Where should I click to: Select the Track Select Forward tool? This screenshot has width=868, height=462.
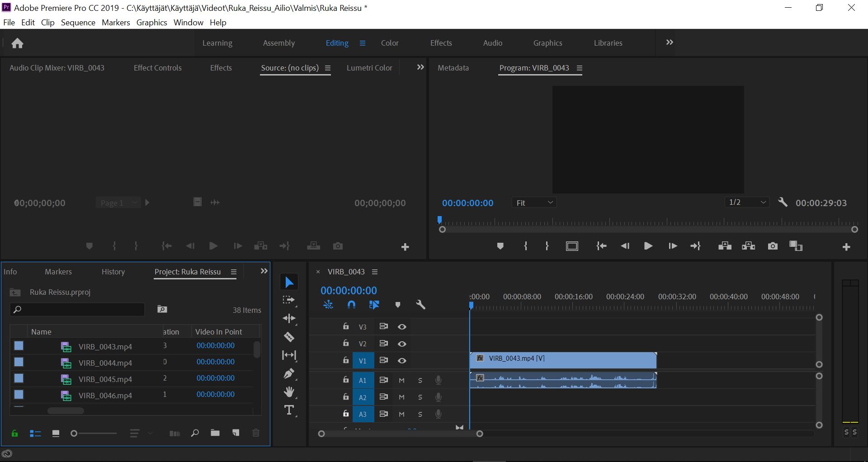tap(289, 300)
